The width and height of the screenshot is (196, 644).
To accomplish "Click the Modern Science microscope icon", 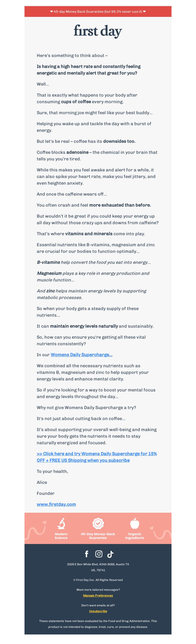I will (61, 523).
